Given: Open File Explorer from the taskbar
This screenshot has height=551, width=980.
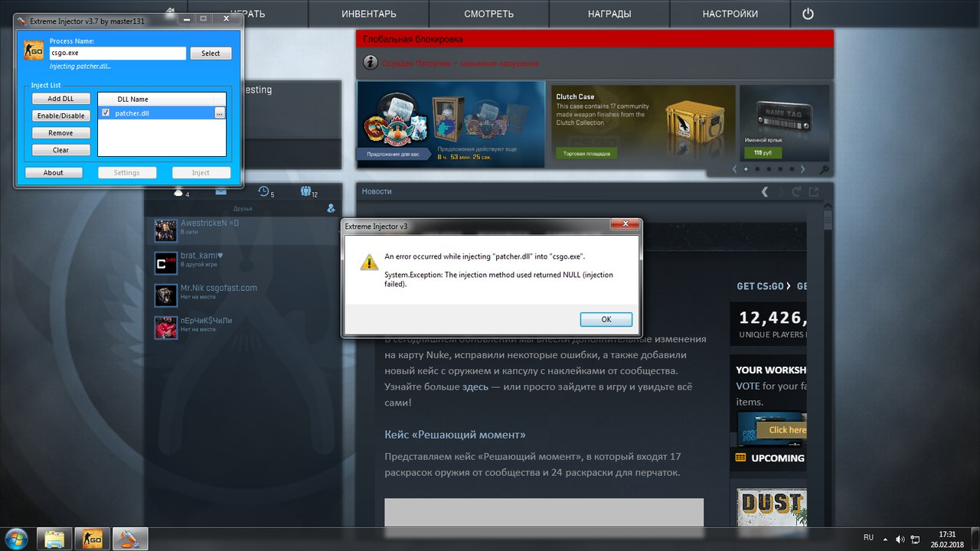Looking at the screenshot, I should pyautogui.click(x=54, y=539).
